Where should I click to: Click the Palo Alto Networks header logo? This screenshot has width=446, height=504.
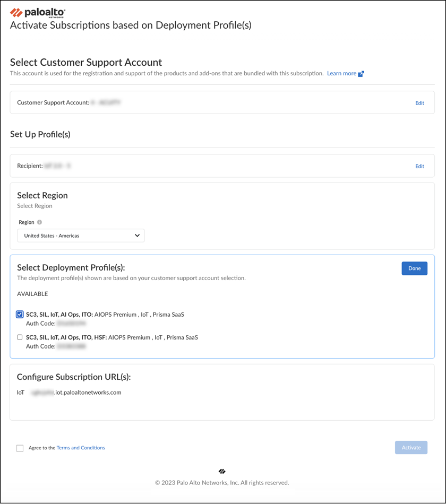tap(38, 13)
